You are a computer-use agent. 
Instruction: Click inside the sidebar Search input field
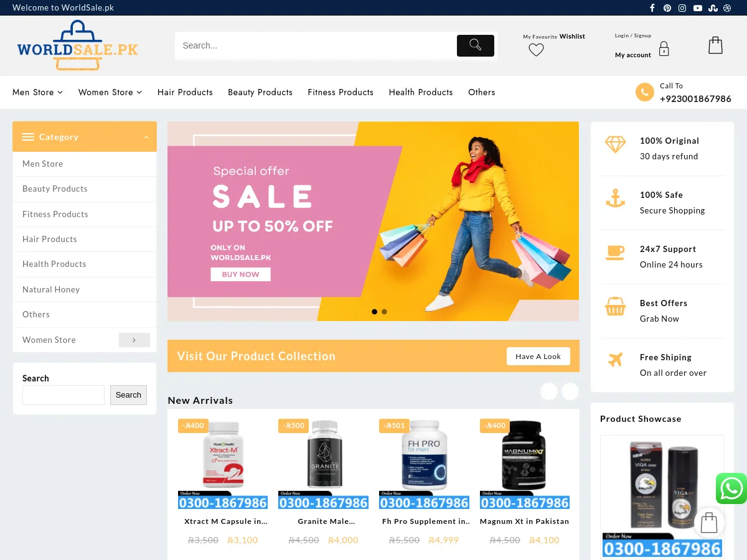(63, 394)
